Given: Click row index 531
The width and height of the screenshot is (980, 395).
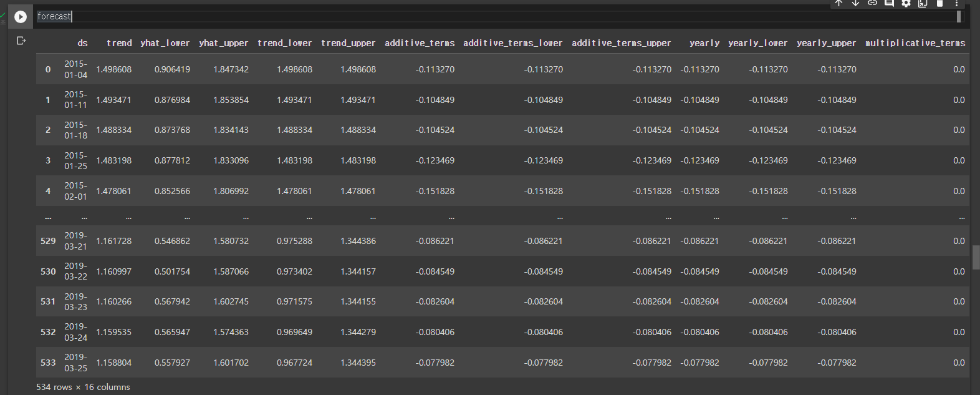Looking at the screenshot, I should [x=48, y=301].
